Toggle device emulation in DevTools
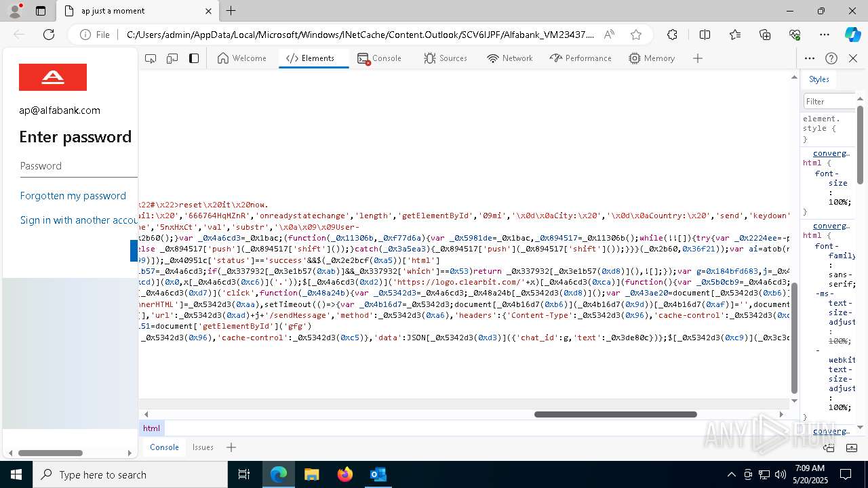 pyautogui.click(x=172, y=58)
